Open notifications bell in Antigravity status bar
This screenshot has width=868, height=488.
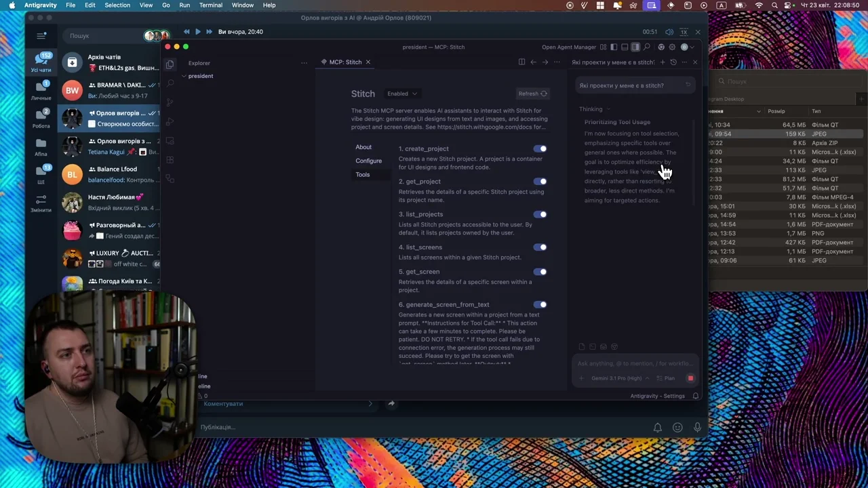pyautogui.click(x=696, y=396)
